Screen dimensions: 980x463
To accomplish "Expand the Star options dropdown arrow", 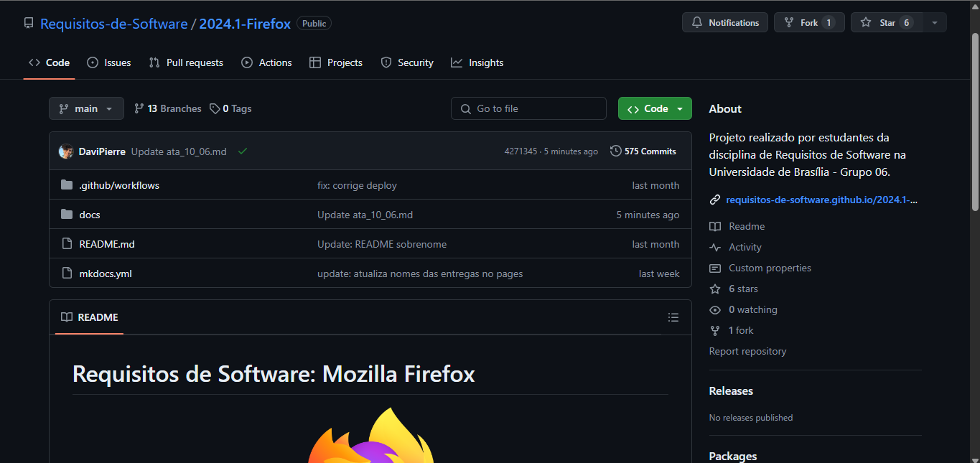I will tap(934, 22).
